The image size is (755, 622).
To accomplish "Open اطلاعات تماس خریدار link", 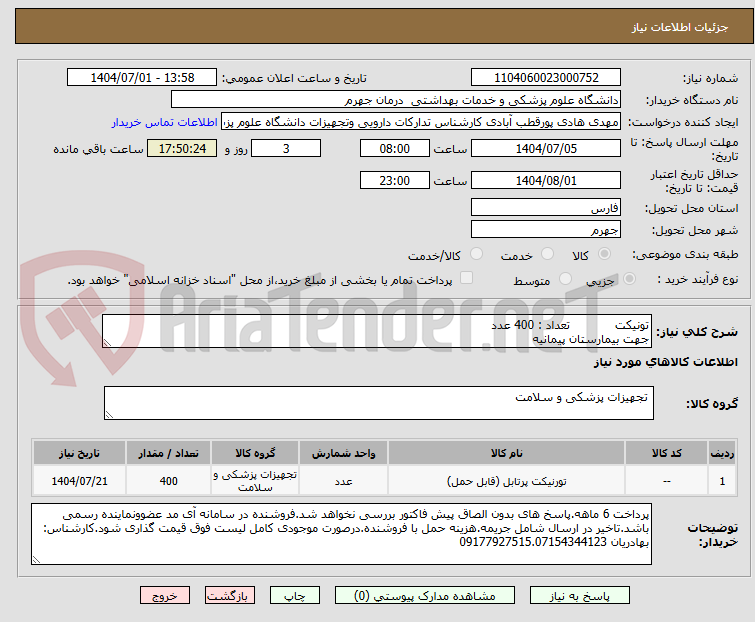I will (x=165, y=122).
